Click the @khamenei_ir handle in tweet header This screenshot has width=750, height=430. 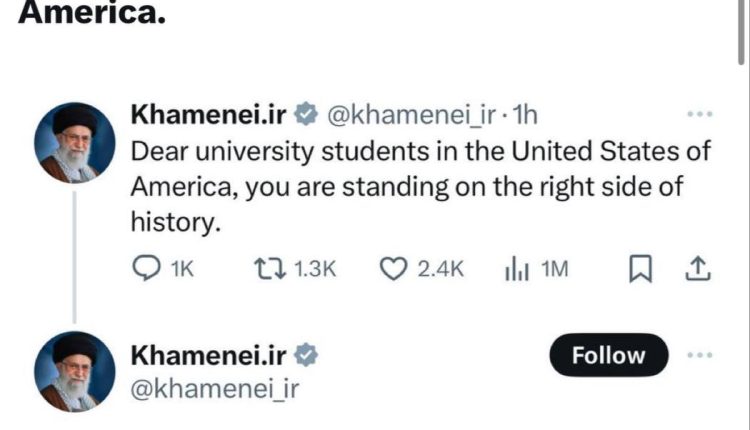410,115
